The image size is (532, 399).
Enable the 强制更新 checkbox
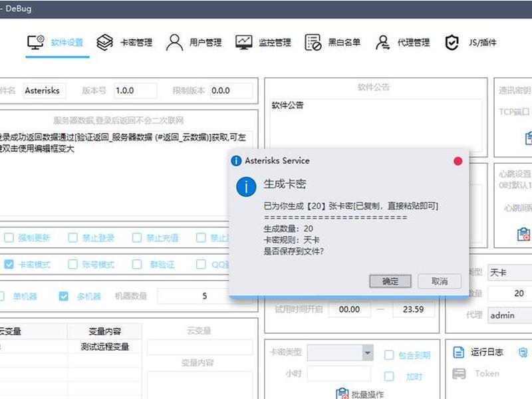point(9,237)
